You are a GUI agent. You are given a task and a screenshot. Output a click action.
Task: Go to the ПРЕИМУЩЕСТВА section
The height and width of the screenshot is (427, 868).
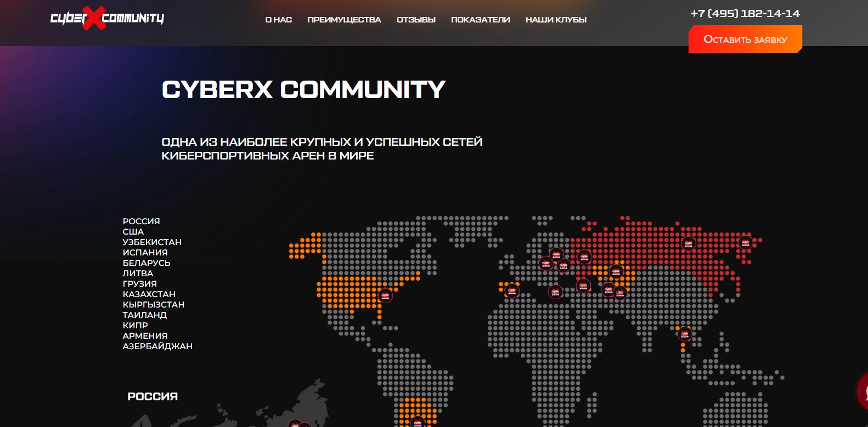(x=344, y=20)
